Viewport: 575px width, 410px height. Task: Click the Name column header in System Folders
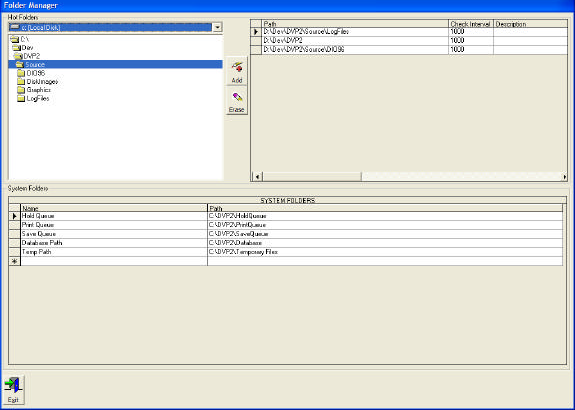(114, 208)
